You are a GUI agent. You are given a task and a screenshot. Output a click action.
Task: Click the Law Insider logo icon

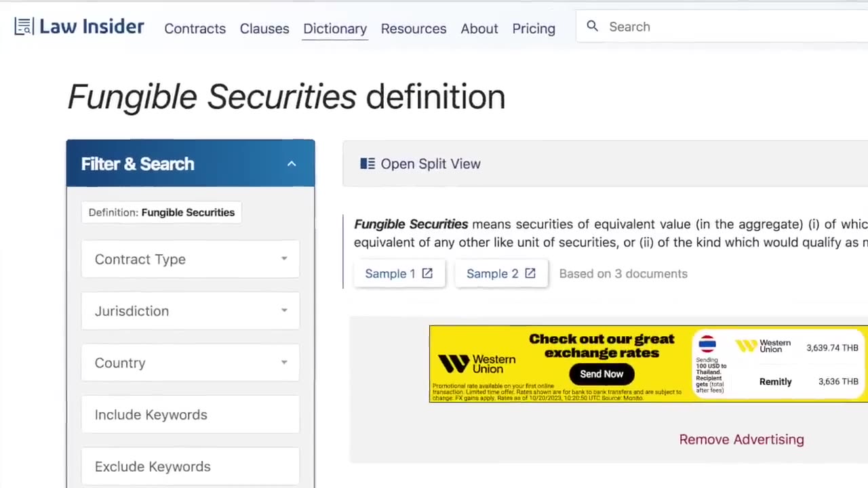24,27
